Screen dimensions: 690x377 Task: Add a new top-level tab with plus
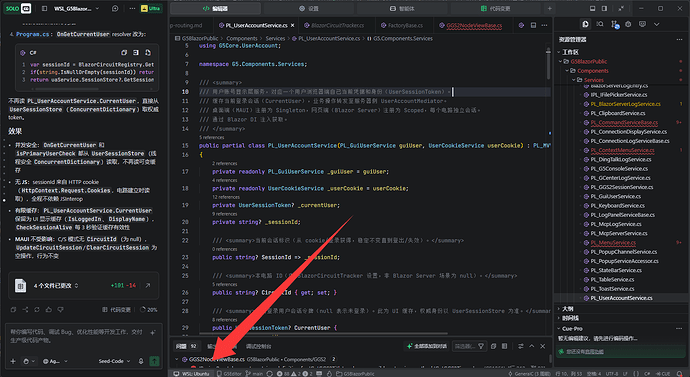tap(550, 8)
